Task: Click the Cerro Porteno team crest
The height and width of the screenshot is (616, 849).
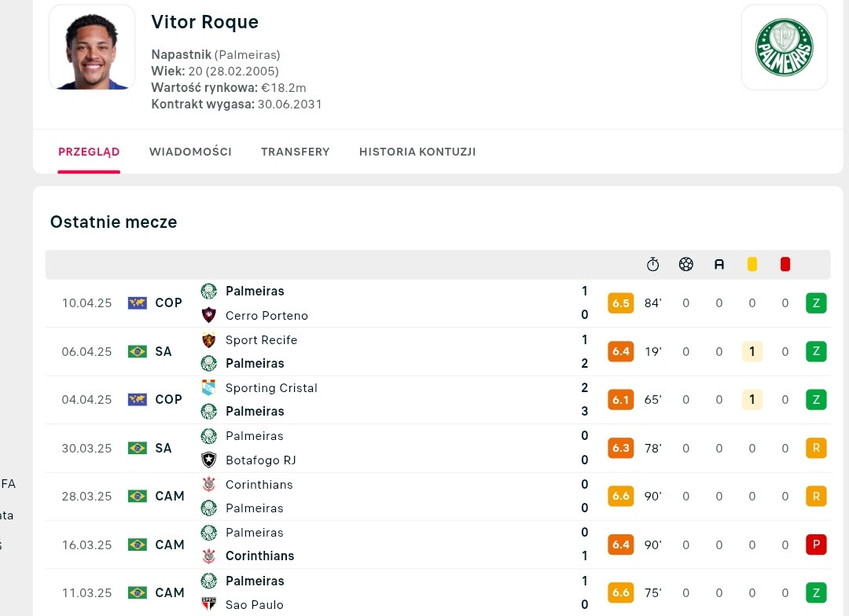Action: (x=208, y=315)
